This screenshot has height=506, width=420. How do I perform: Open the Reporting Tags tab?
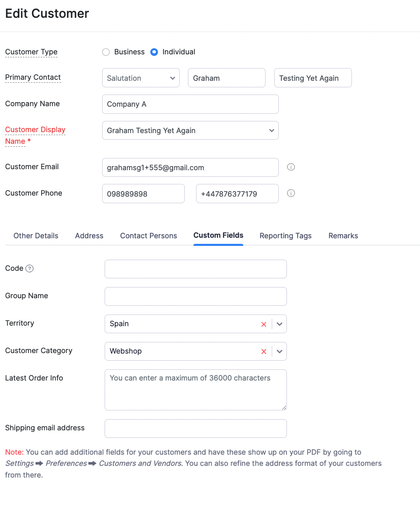pos(285,236)
